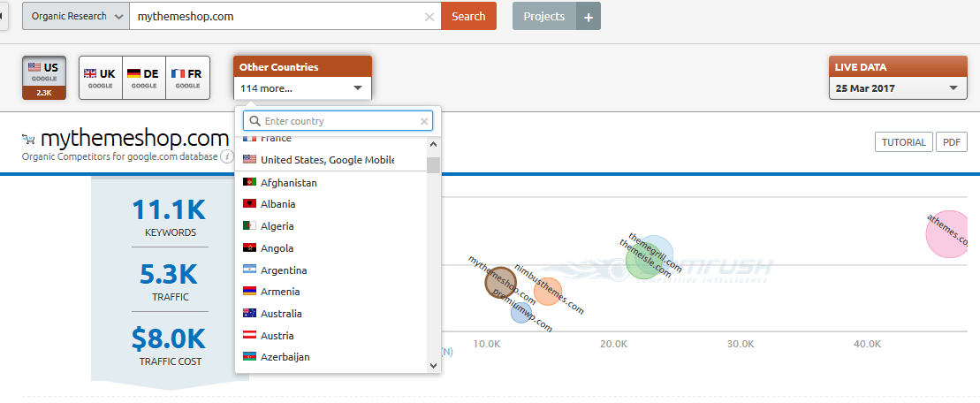The width and height of the screenshot is (980, 403).
Task: Click the athemes.com pink bubble
Action: click(x=949, y=233)
